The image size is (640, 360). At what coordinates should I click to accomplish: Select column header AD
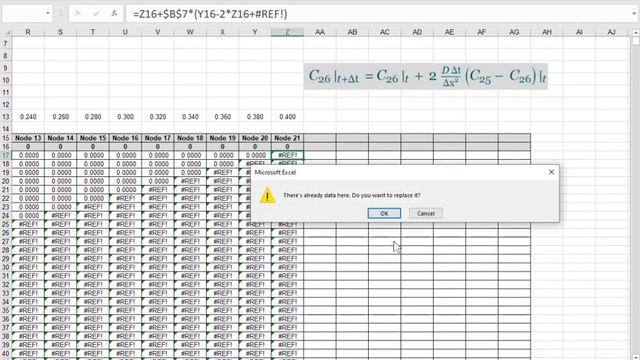point(417,32)
